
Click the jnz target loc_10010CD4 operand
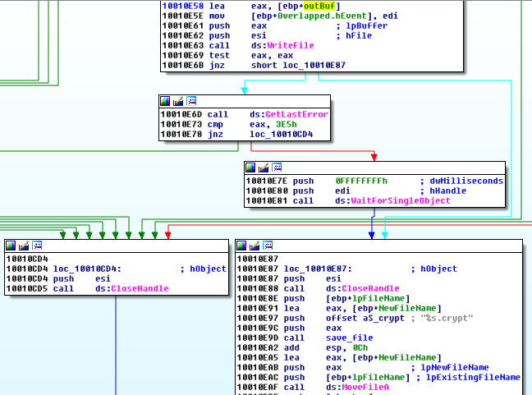283,134
